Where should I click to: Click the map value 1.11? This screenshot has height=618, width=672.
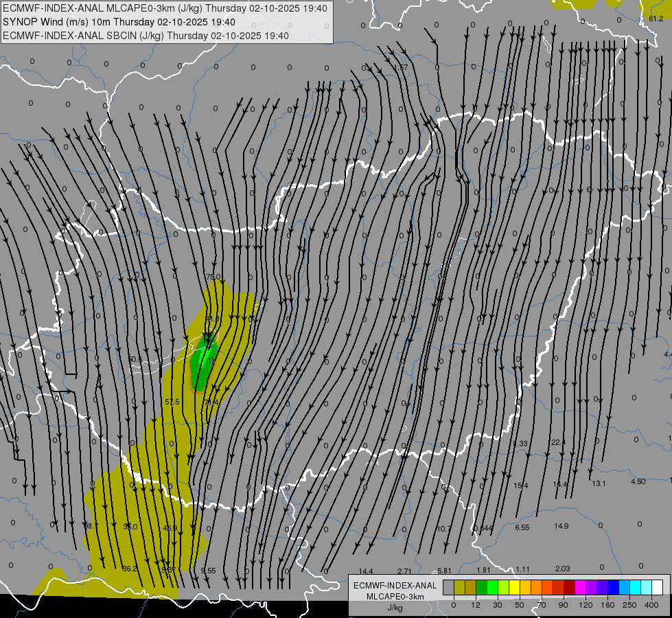522,569
